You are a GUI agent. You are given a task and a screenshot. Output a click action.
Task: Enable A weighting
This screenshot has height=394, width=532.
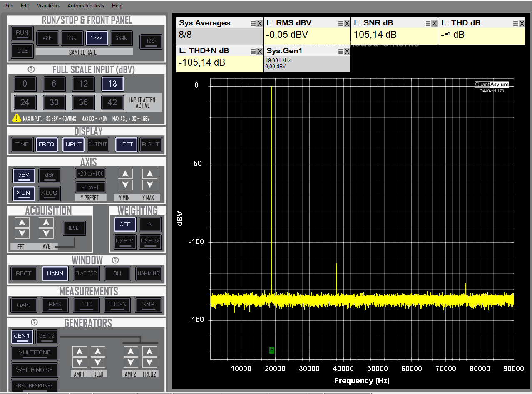pos(150,224)
